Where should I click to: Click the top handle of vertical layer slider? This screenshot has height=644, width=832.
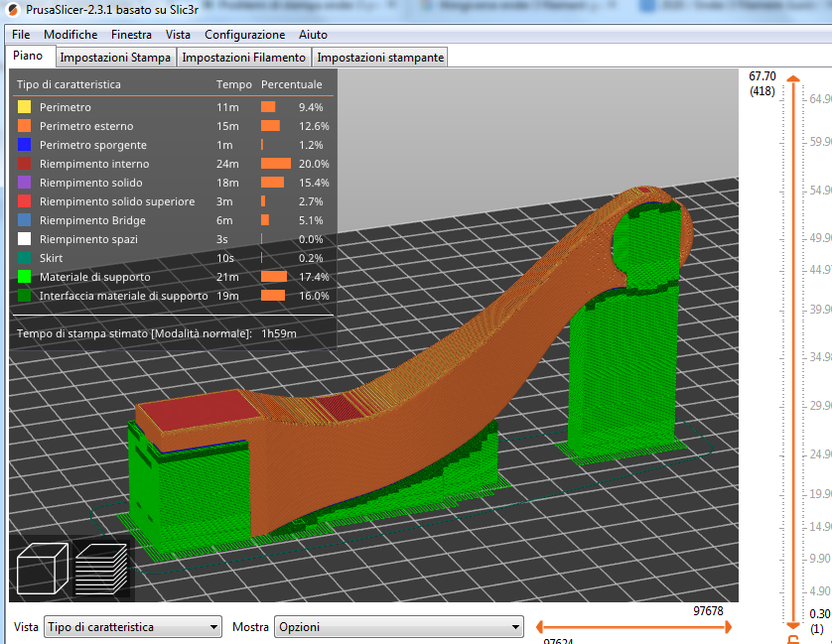click(793, 79)
